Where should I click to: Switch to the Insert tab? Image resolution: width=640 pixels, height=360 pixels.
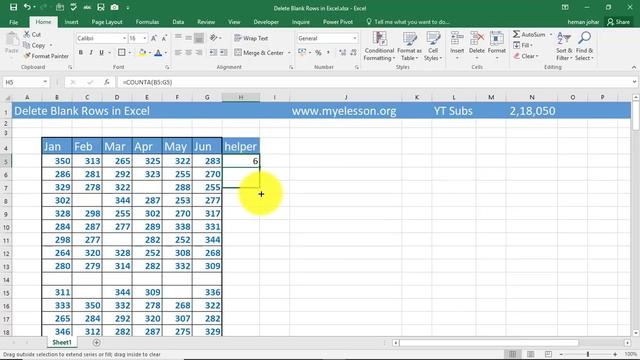point(71,22)
